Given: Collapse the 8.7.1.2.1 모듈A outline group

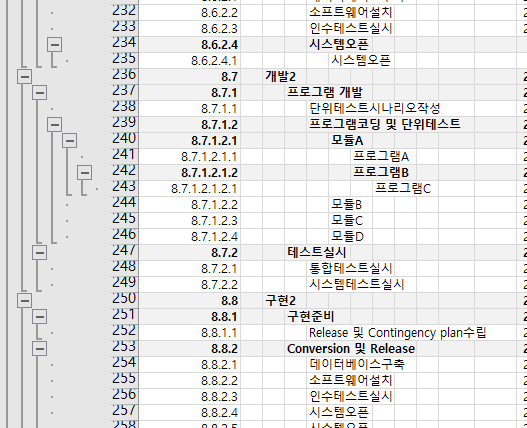Looking at the screenshot, I should [70, 141].
